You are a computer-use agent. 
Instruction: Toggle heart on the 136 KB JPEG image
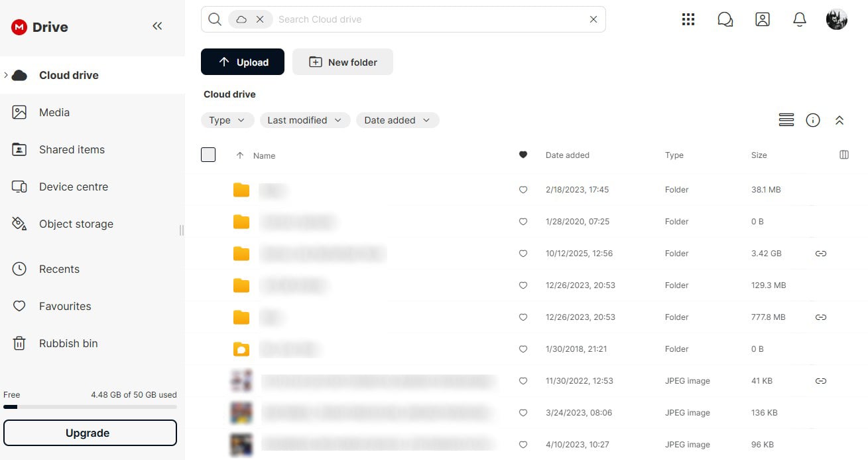click(x=523, y=413)
